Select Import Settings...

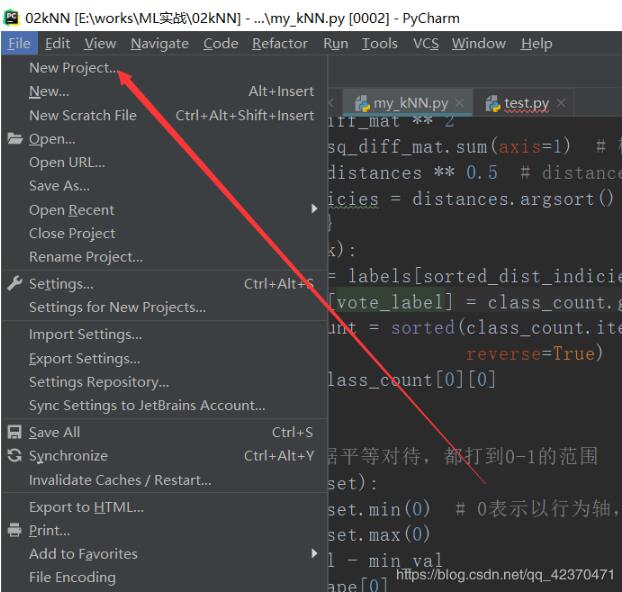(x=164, y=334)
